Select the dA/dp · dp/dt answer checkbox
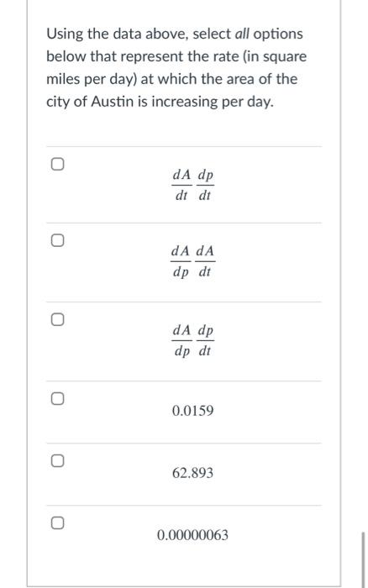 coord(57,319)
